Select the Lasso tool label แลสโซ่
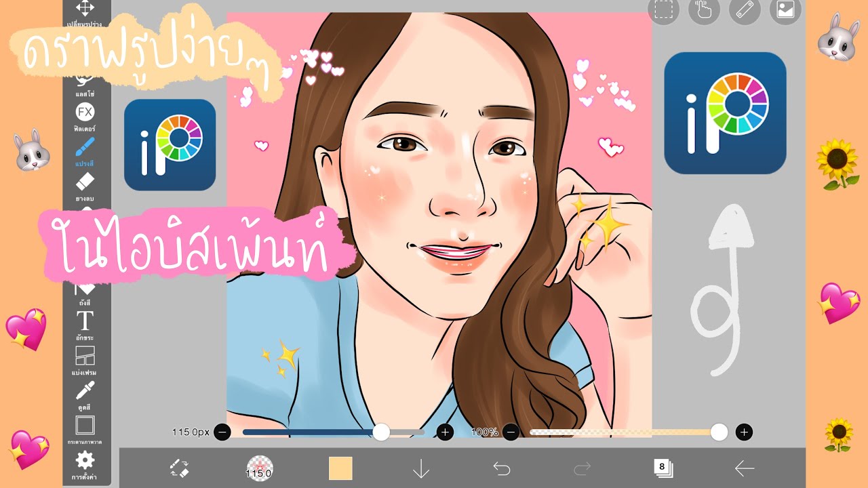This screenshot has height=488, width=868. (85, 93)
